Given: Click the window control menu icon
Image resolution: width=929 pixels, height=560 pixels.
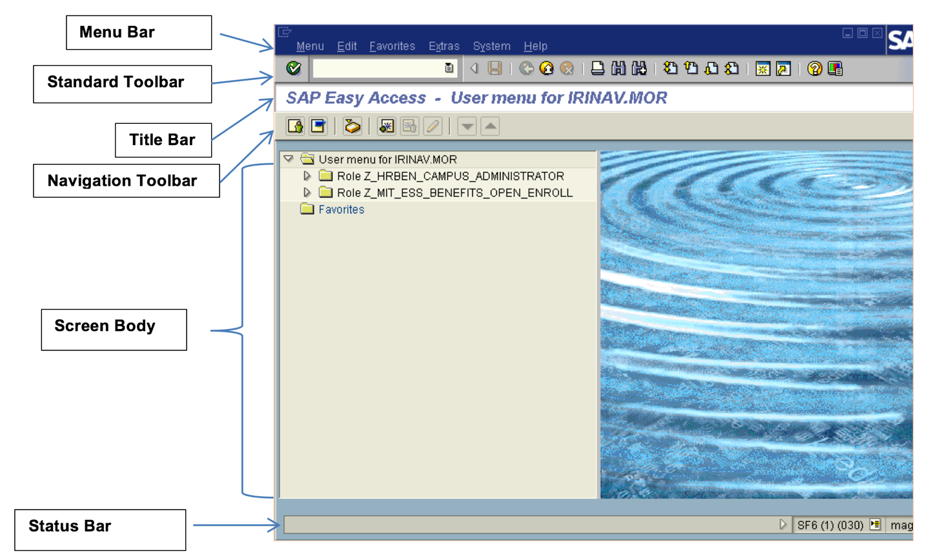Looking at the screenshot, I should (285, 32).
